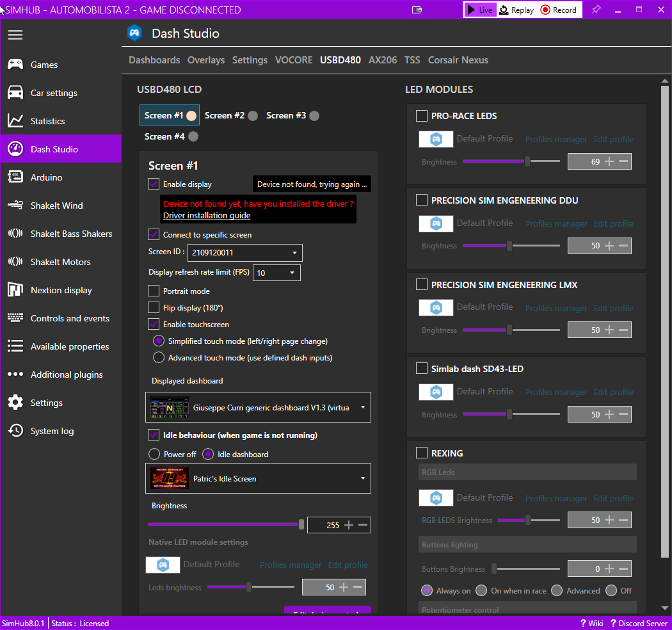Open Profiles manager for PRO-RACE LEDS
Image resolution: width=672 pixels, height=630 pixels.
[556, 139]
